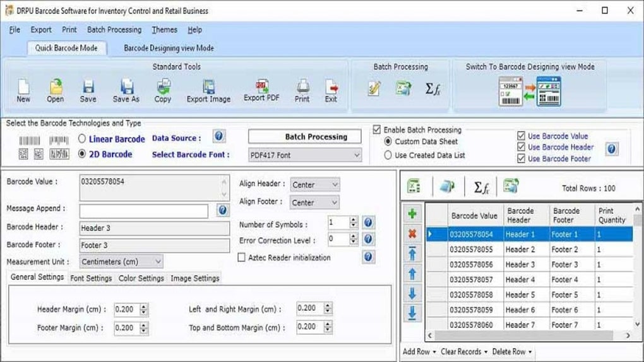
Task: Expand the Select Barcode Font dropdown
Action: (x=305, y=155)
